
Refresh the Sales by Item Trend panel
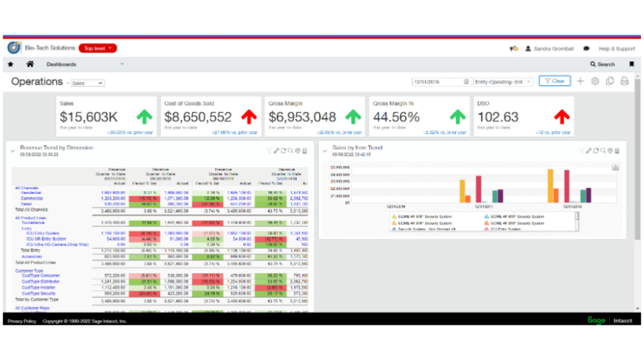click(596, 151)
